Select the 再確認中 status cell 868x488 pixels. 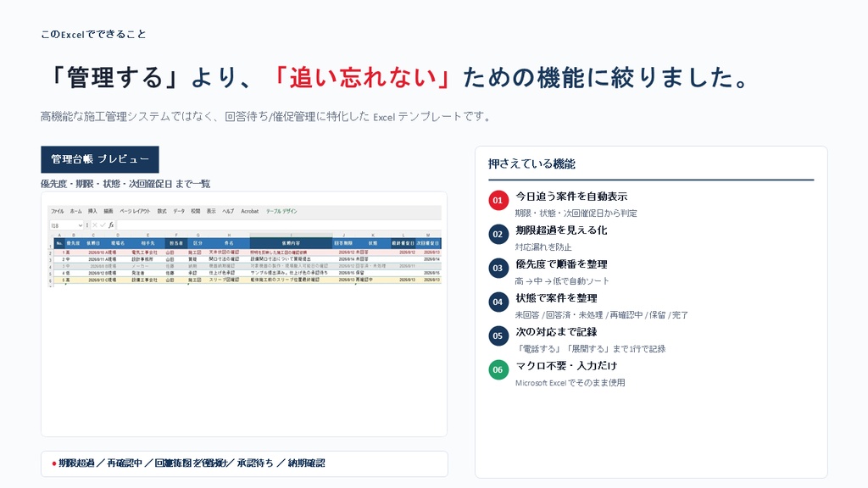373,280
